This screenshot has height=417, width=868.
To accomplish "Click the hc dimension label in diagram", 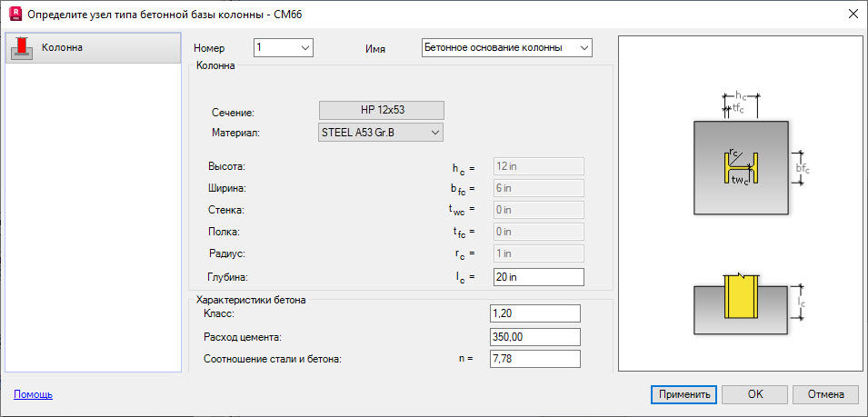I will click(741, 96).
